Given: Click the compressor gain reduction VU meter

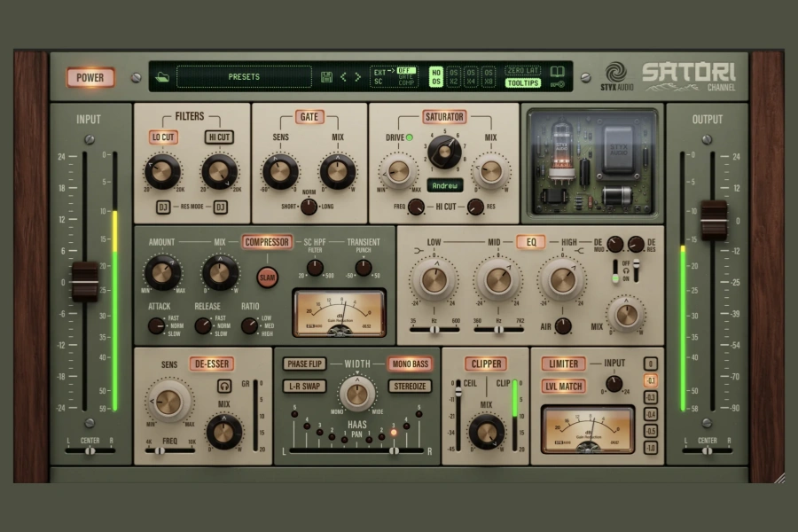Looking at the screenshot, I should click(339, 313).
